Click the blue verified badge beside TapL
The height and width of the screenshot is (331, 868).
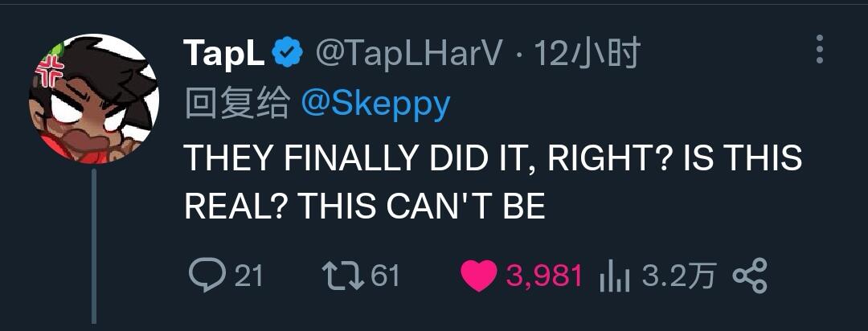pos(288,53)
